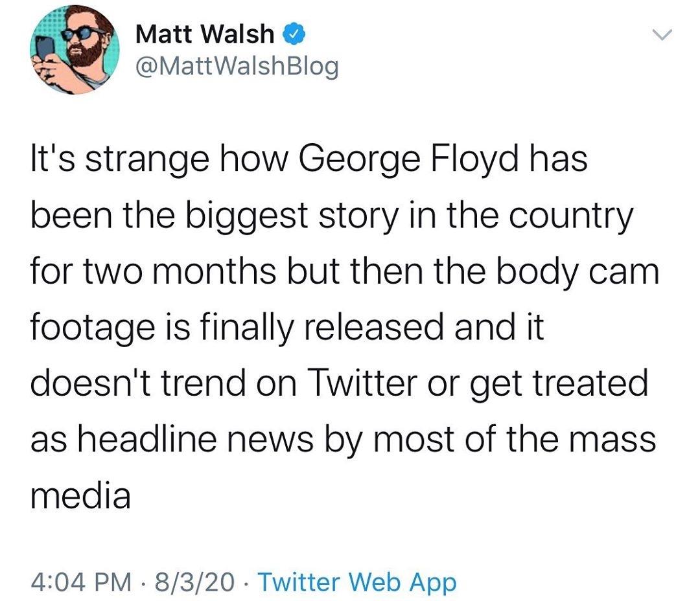700x601 pixels.
Task: Click the sunglasses on the avatar cartoon
Action: [82, 34]
